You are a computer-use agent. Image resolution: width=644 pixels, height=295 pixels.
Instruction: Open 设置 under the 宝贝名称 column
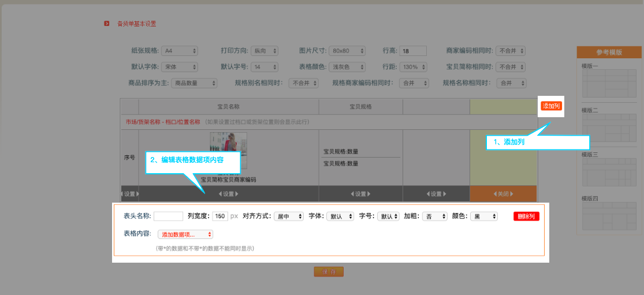[x=228, y=194]
